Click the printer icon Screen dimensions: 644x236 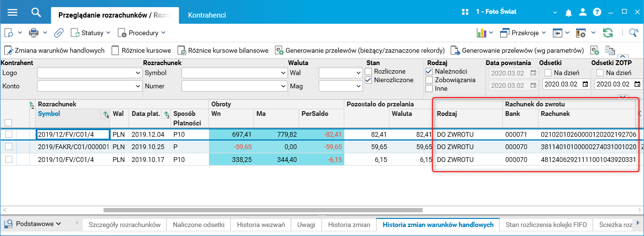point(34,33)
